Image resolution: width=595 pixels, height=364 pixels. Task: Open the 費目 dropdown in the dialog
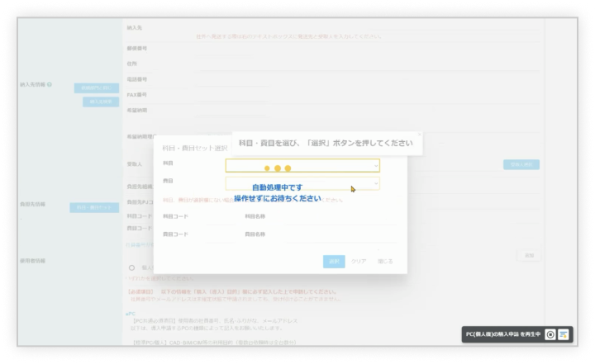(302, 182)
